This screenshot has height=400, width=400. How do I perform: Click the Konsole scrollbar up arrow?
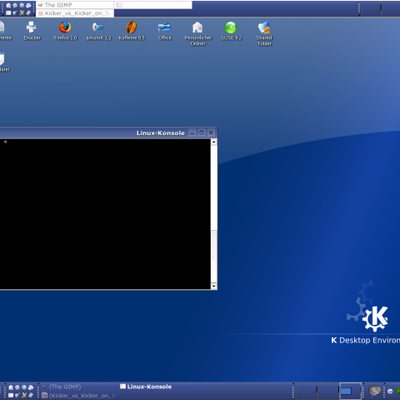click(214, 142)
